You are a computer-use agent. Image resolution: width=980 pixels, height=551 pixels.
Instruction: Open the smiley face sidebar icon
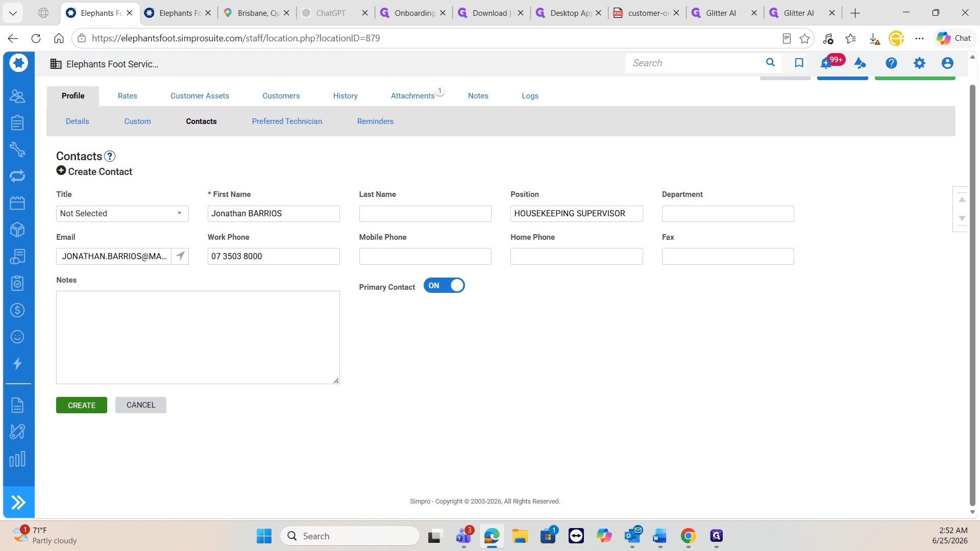(17, 337)
